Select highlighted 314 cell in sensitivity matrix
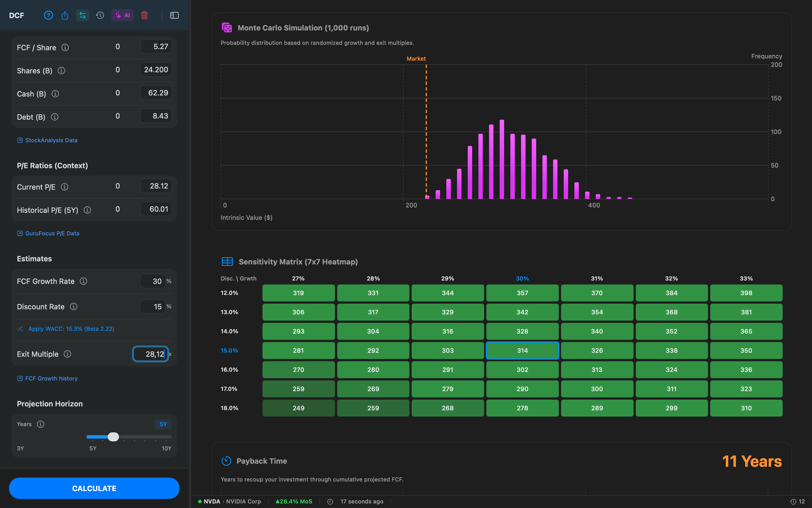The height and width of the screenshot is (508, 812). [522, 351]
